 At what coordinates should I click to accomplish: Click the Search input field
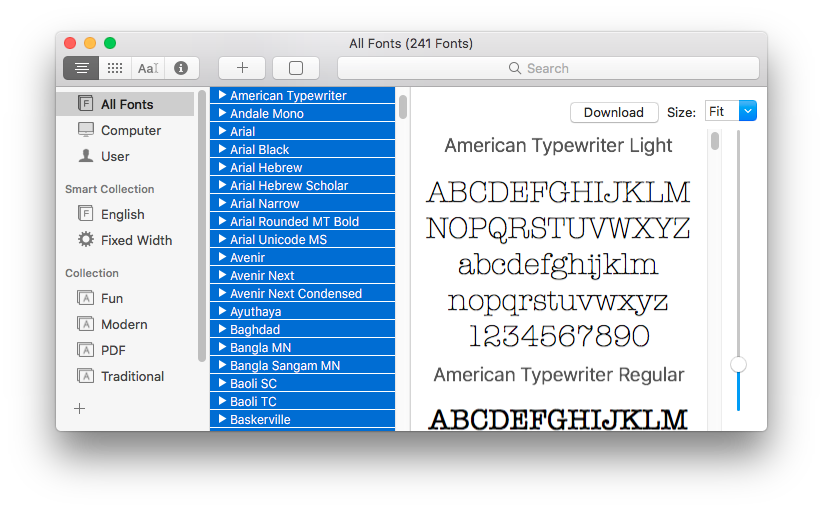pos(548,68)
